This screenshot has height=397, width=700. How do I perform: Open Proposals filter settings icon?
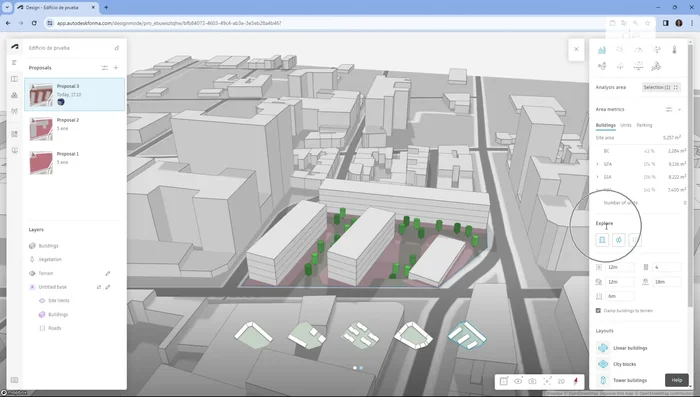pyautogui.click(x=104, y=68)
